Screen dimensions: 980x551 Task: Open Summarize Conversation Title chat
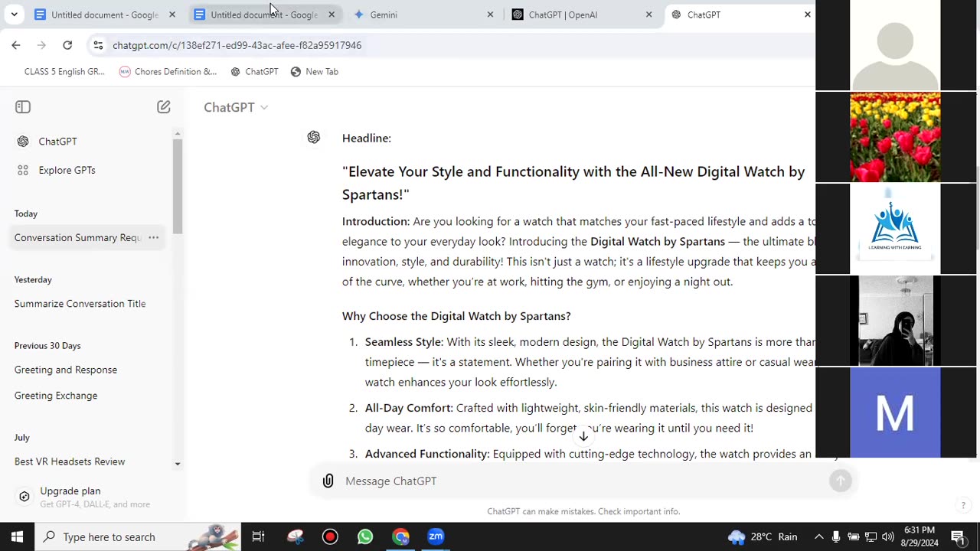(x=80, y=304)
